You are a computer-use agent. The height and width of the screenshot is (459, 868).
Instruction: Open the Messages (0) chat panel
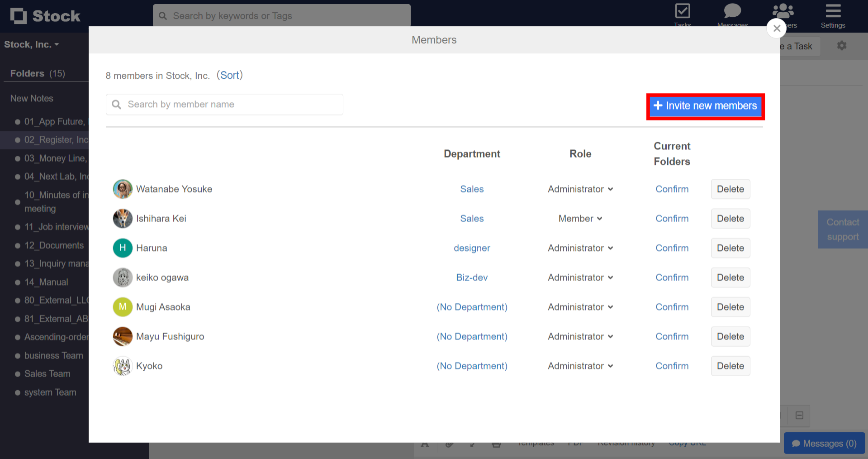pos(824,443)
